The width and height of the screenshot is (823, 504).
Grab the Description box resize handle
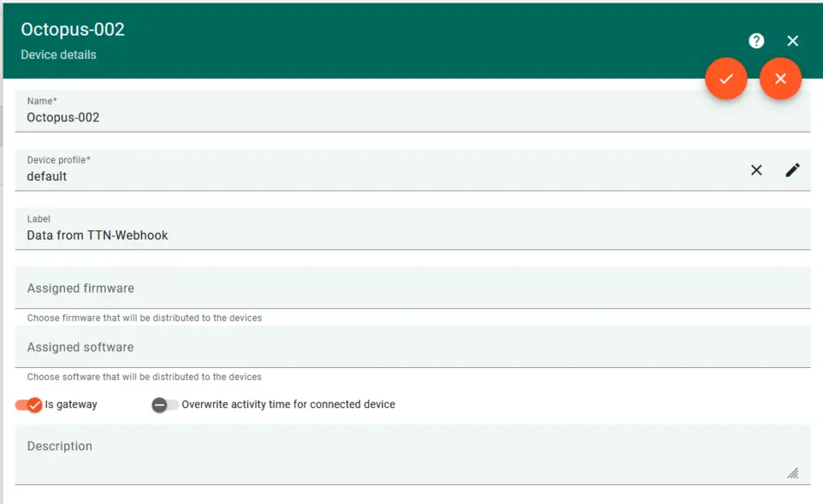coord(792,473)
